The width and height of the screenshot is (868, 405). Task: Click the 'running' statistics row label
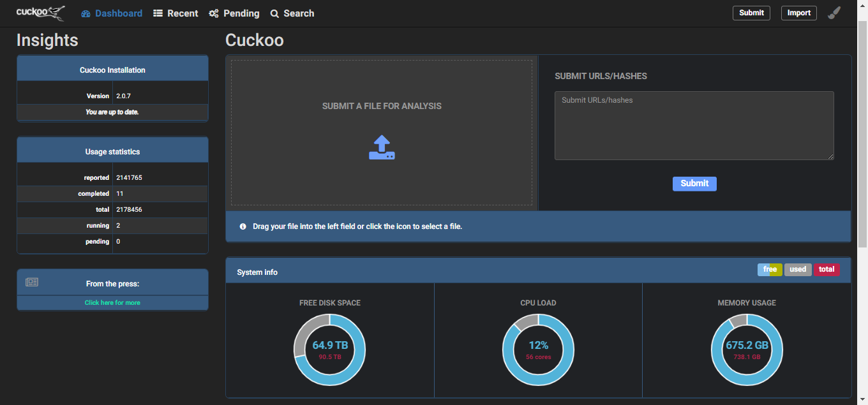98,226
